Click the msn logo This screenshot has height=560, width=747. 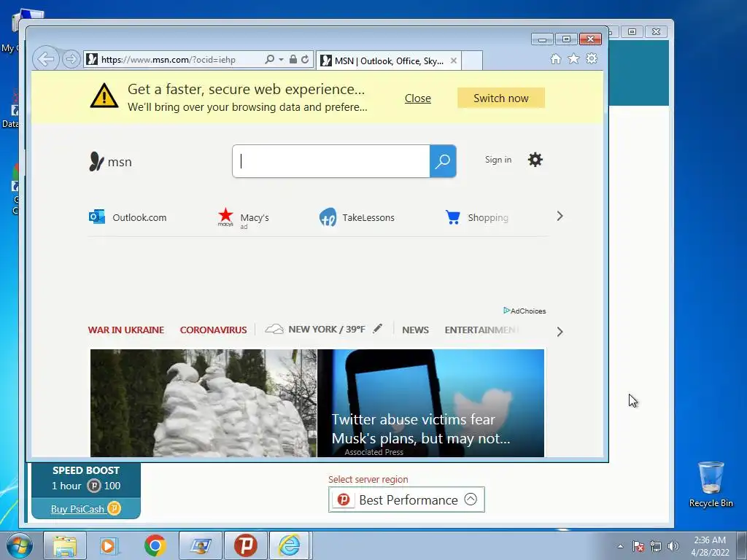pos(111,162)
